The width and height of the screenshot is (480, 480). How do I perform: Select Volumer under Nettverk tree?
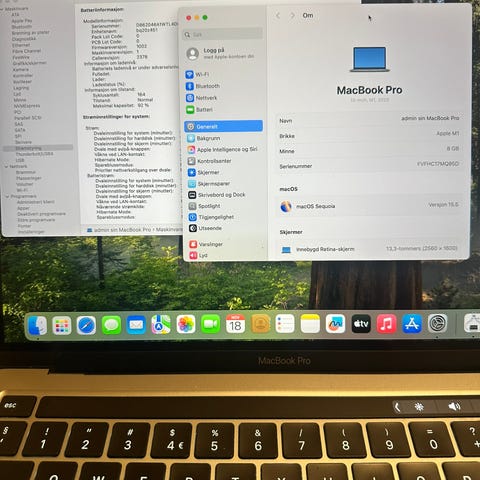pos(24,184)
